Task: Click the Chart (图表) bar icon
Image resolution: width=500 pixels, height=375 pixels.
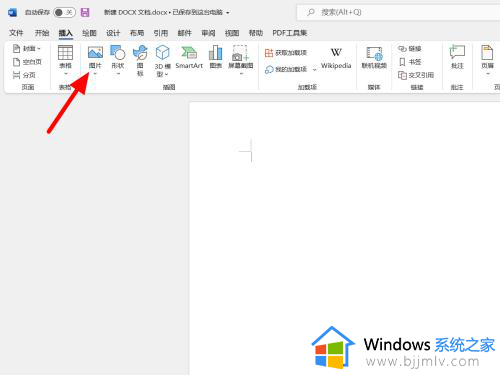Action: (x=215, y=53)
